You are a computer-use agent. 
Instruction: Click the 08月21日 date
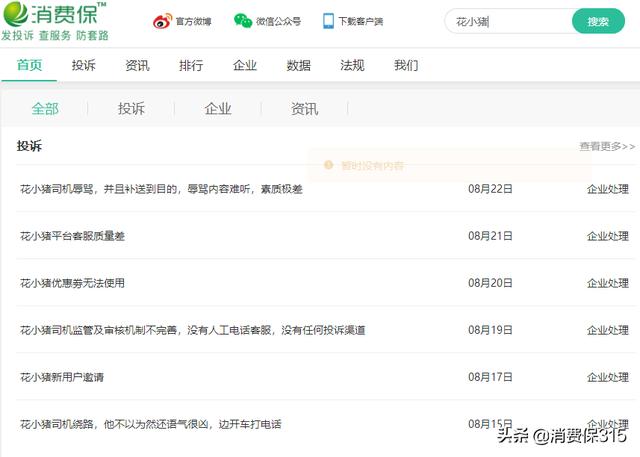pyautogui.click(x=490, y=236)
